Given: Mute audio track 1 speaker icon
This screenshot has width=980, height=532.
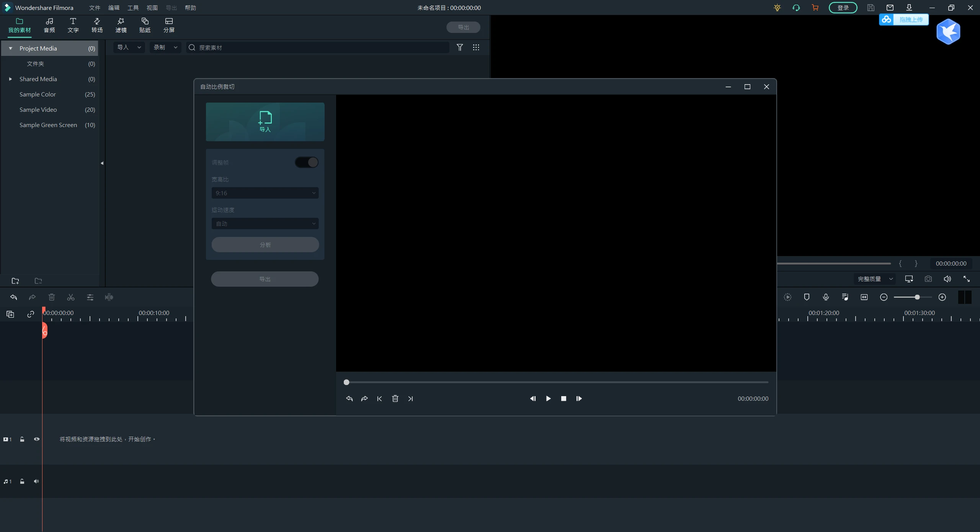Looking at the screenshot, I should [36, 481].
